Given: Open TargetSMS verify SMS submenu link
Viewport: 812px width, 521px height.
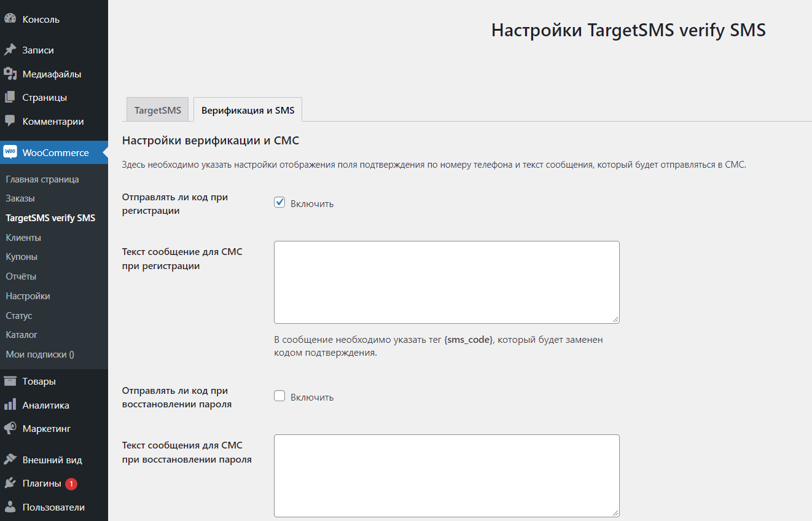Looking at the screenshot, I should tap(50, 218).
